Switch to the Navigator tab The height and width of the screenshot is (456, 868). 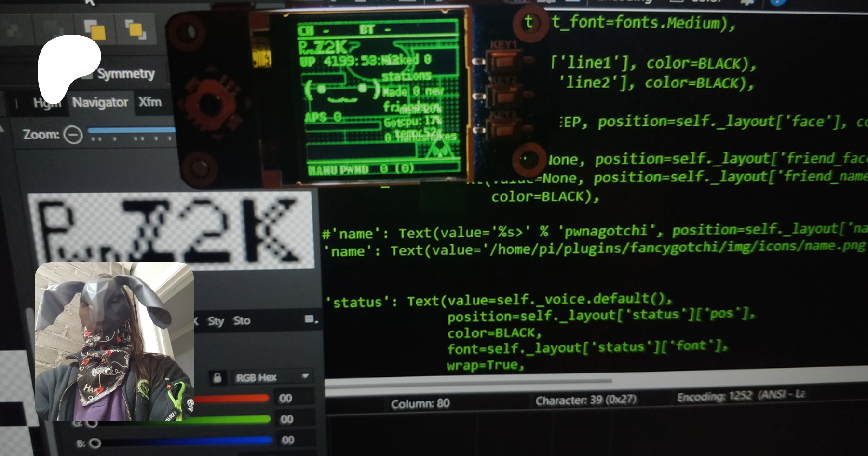pos(100,102)
